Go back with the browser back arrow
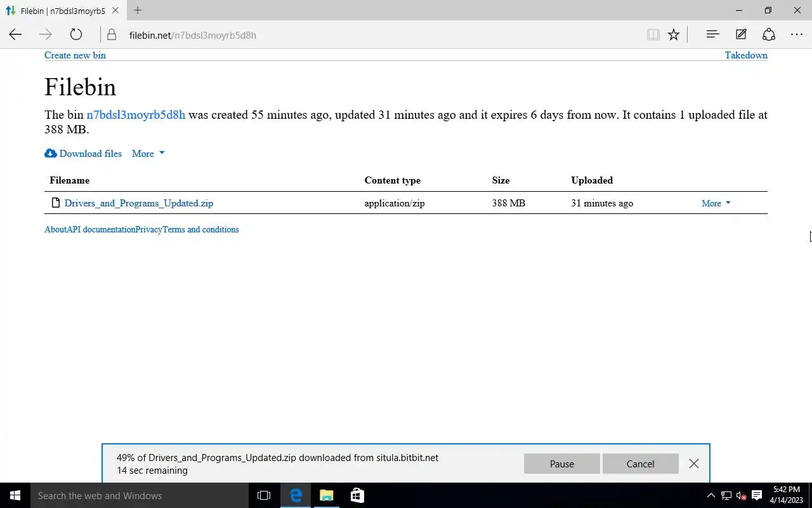This screenshot has width=812, height=508. 15,35
